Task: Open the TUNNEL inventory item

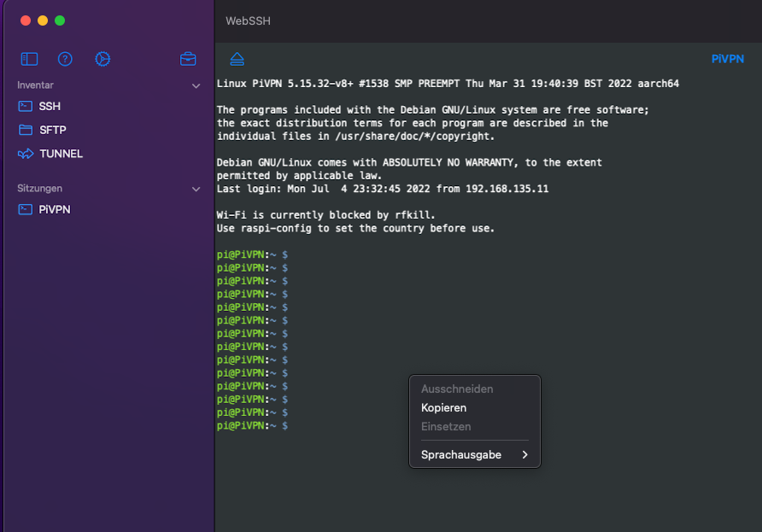Action: tap(62, 154)
